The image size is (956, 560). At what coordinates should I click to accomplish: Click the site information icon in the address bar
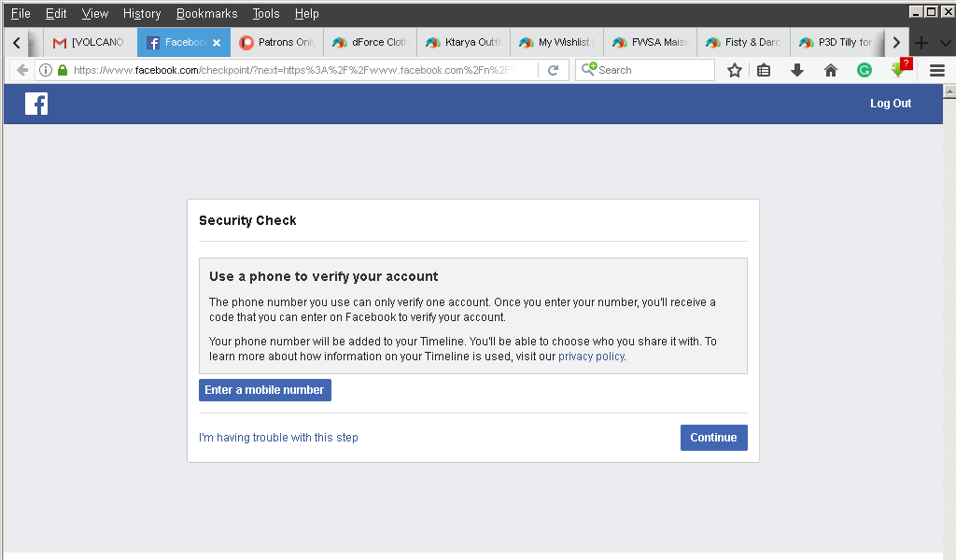[x=45, y=70]
